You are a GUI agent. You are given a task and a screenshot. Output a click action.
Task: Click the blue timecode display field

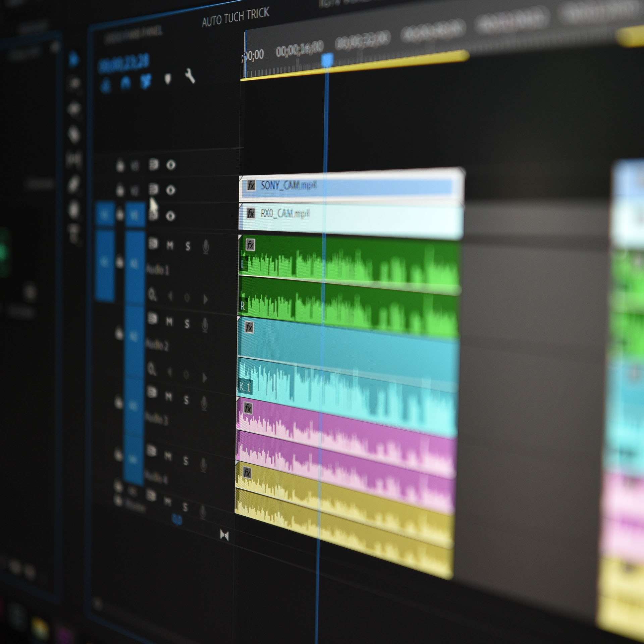pyautogui.click(x=123, y=63)
